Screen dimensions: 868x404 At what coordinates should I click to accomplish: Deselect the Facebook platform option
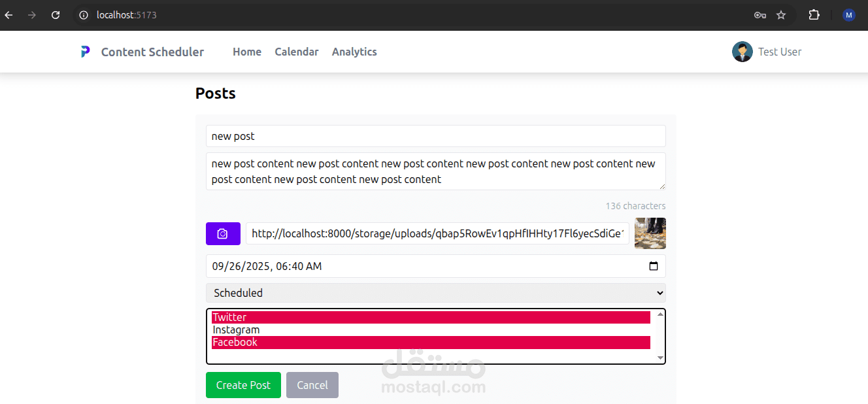(431, 342)
